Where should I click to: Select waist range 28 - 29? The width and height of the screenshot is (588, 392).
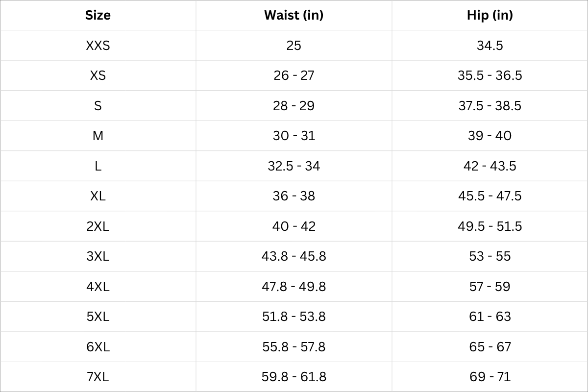[x=294, y=106]
